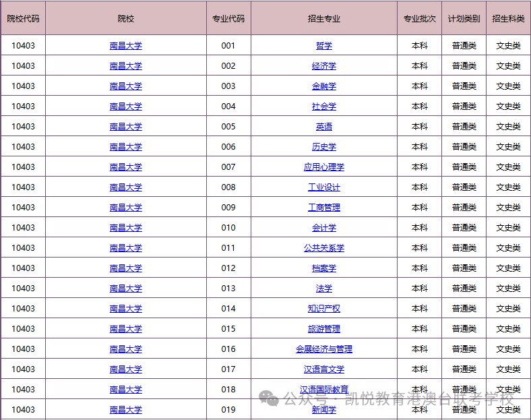Viewport: 531px width, 420px height.
Task: Open the 新闻学 major link
Action: tap(324, 410)
